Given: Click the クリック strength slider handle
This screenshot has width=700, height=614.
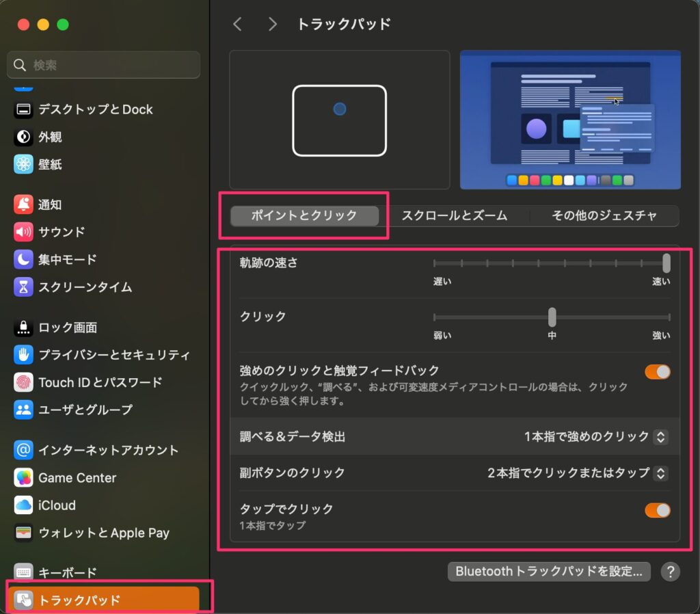Looking at the screenshot, I should click(552, 317).
